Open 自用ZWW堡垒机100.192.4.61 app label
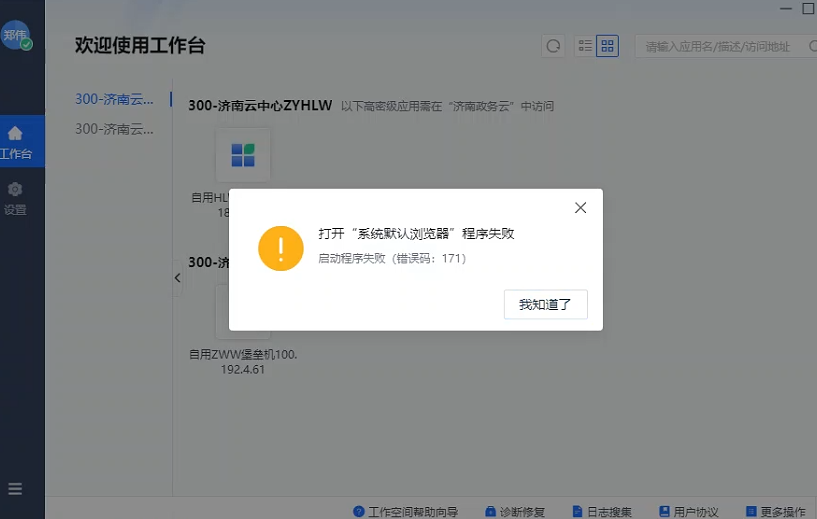The image size is (817, 519). (x=243, y=362)
